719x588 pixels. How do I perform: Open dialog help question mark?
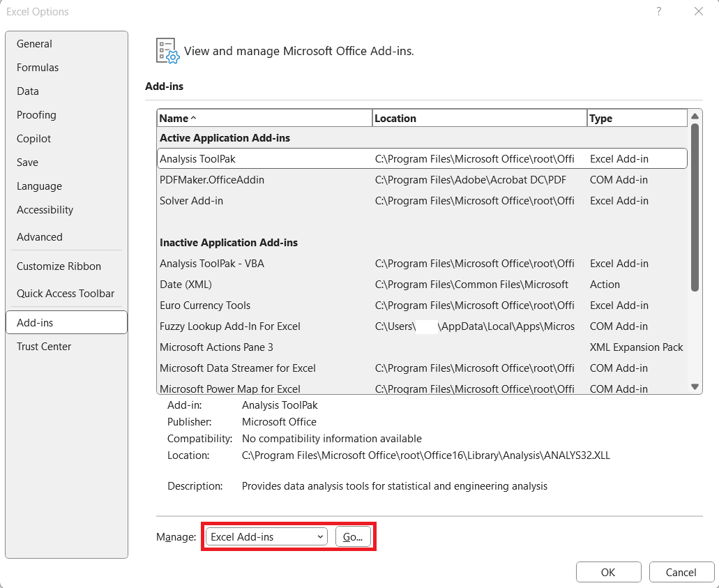point(659,11)
